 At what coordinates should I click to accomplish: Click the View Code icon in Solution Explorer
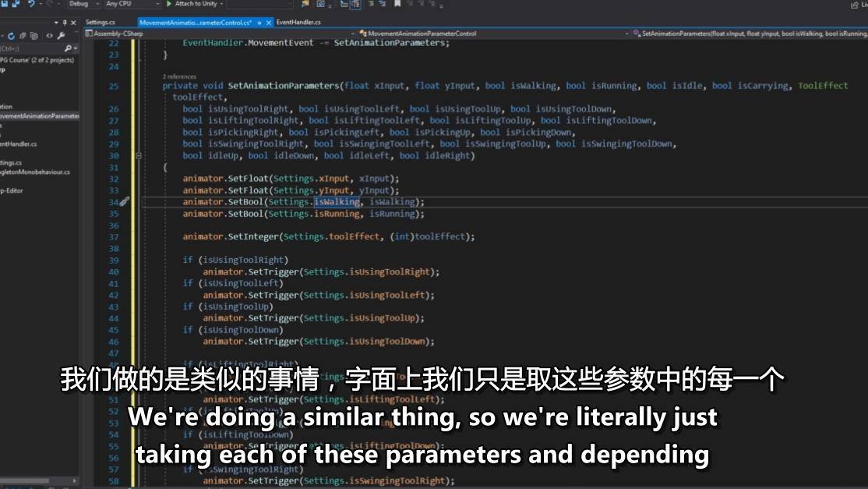pyautogui.click(x=49, y=36)
